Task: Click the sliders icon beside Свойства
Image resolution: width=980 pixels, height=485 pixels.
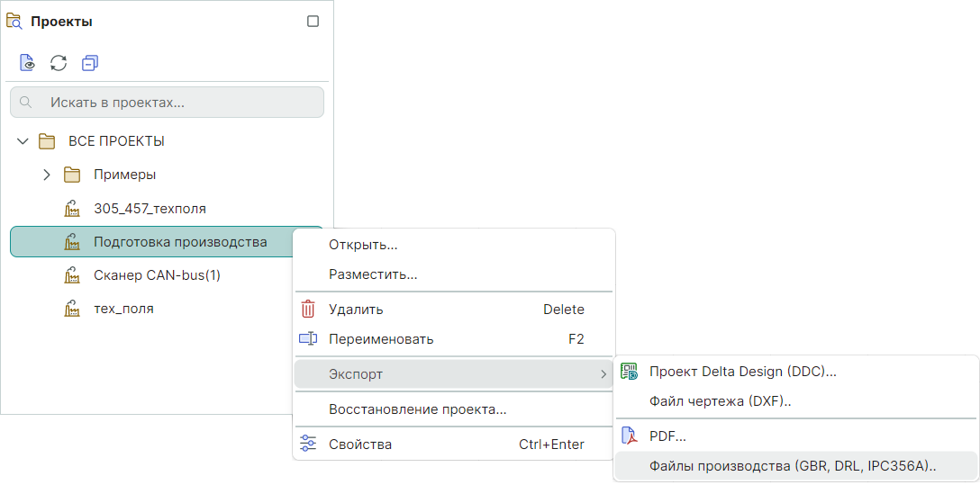Action: click(308, 444)
